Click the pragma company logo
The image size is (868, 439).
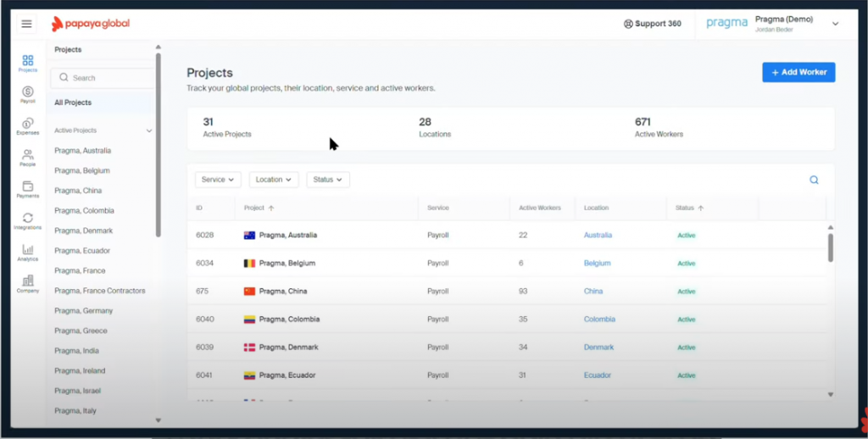tap(726, 24)
